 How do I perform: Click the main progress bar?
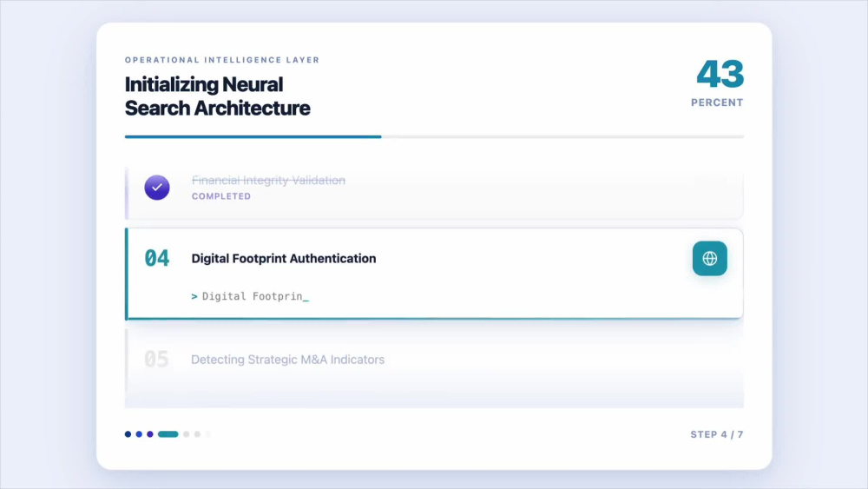pyautogui.click(x=434, y=136)
